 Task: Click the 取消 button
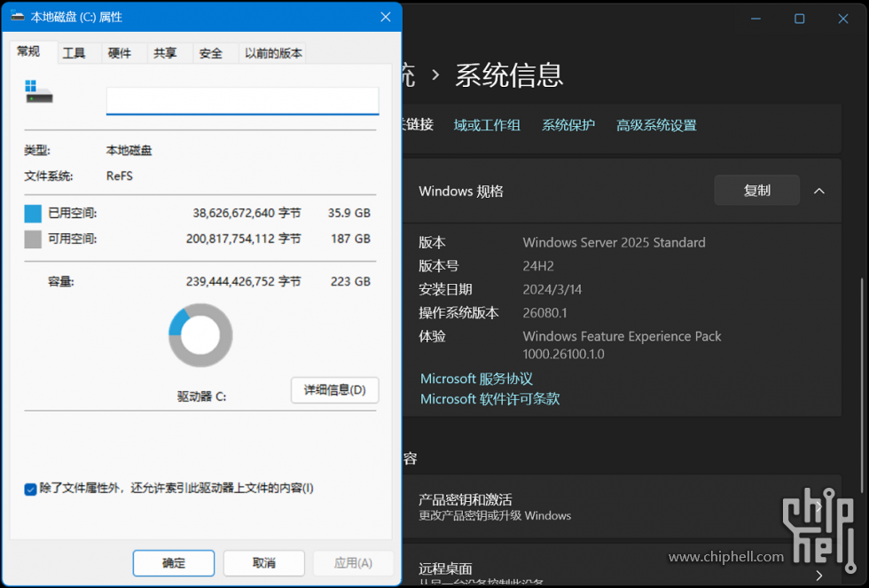point(264,563)
